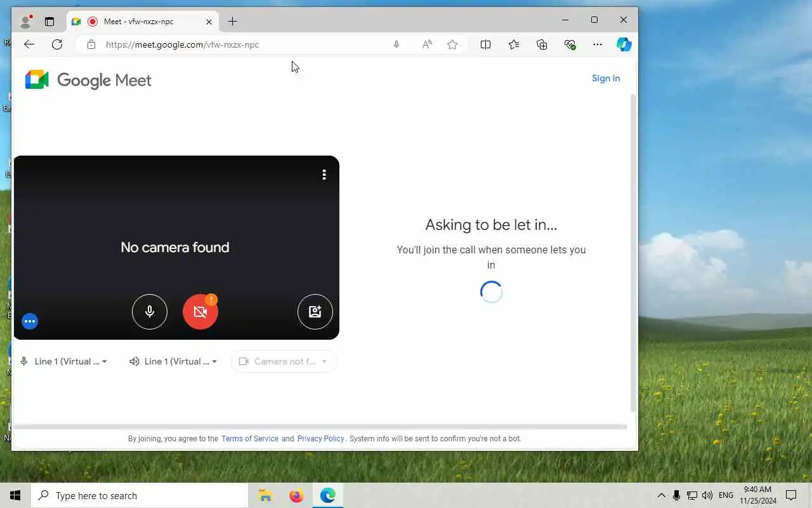This screenshot has width=812, height=508.
Task: Open the notification center icon
Action: click(x=791, y=495)
